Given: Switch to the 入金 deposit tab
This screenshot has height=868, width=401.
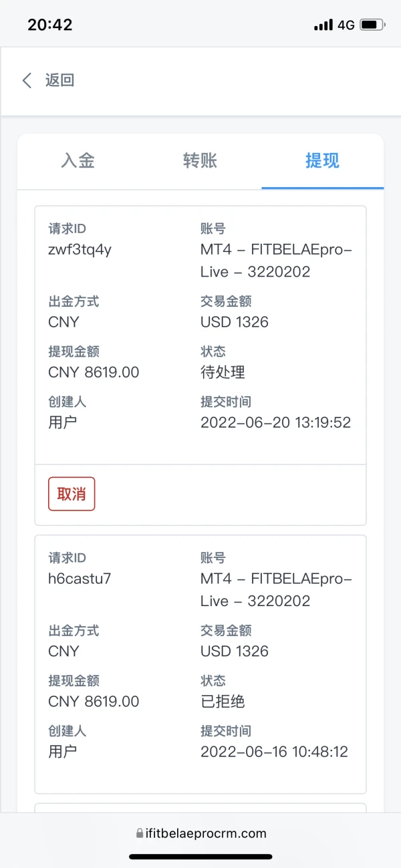Looking at the screenshot, I should (78, 160).
